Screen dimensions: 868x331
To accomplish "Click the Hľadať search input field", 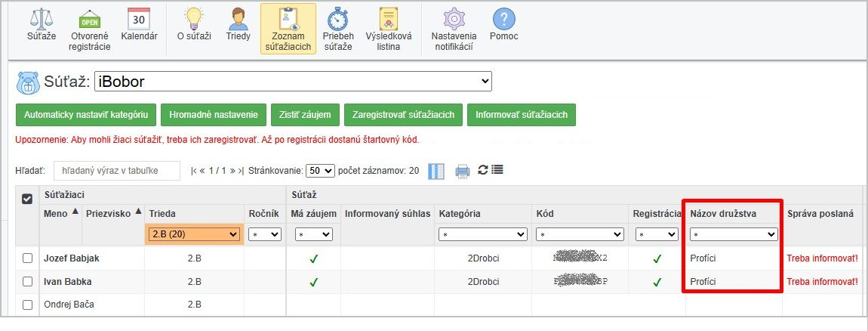I will pyautogui.click(x=116, y=171).
